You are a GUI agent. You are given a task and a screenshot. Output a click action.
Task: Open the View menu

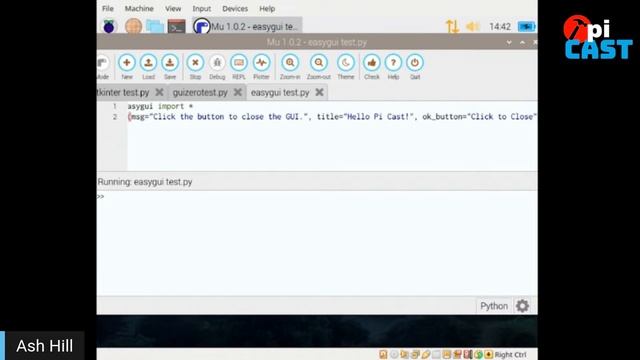[x=173, y=9]
